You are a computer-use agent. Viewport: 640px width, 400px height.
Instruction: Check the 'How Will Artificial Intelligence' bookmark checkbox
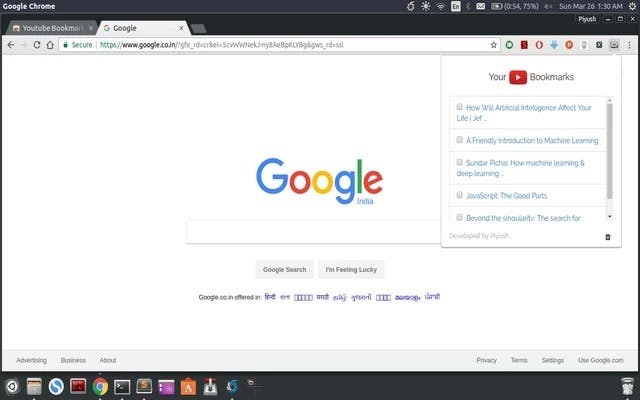(460, 107)
